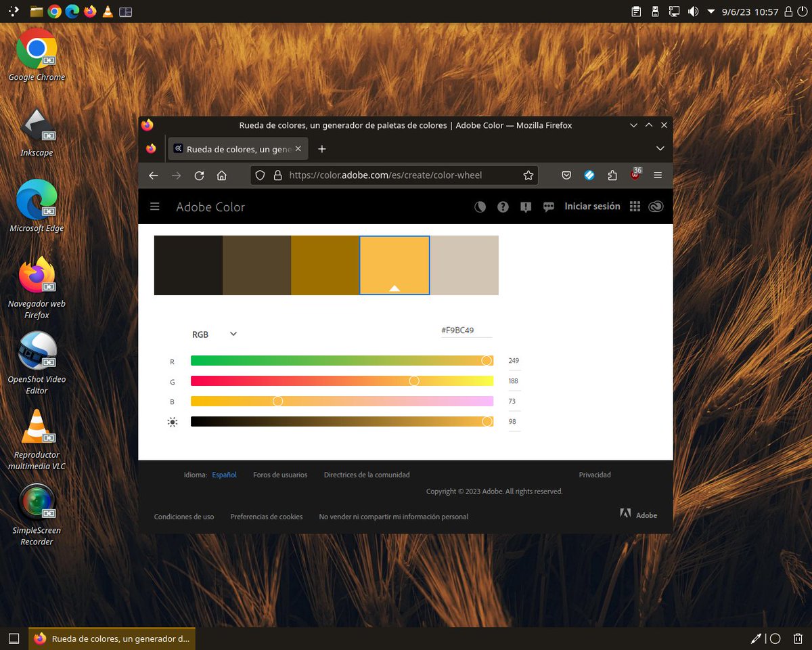Click the uBlock icon showing 36

[x=635, y=174]
